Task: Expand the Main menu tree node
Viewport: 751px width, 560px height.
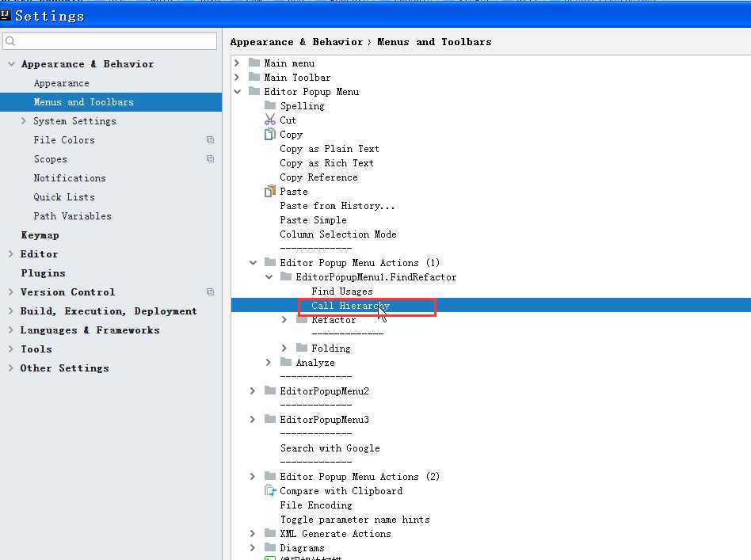Action: click(x=237, y=63)
